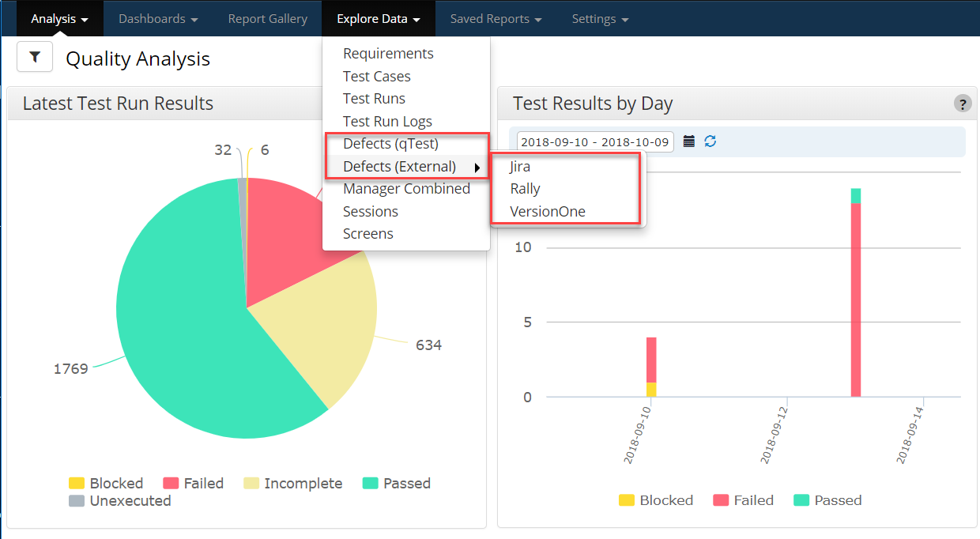Click the help question mark icon
The height and width of the screenshot is (539, 980).
962,104
